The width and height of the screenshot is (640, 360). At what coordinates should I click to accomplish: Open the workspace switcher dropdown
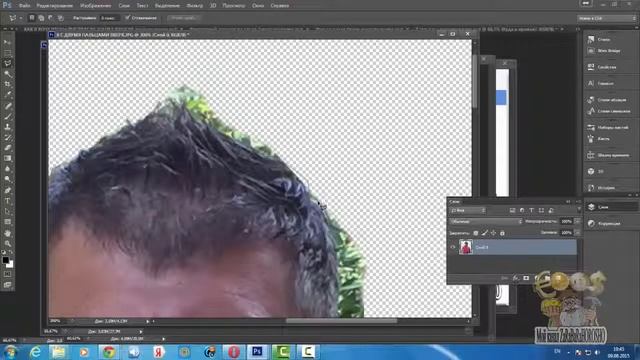point(607,18)
